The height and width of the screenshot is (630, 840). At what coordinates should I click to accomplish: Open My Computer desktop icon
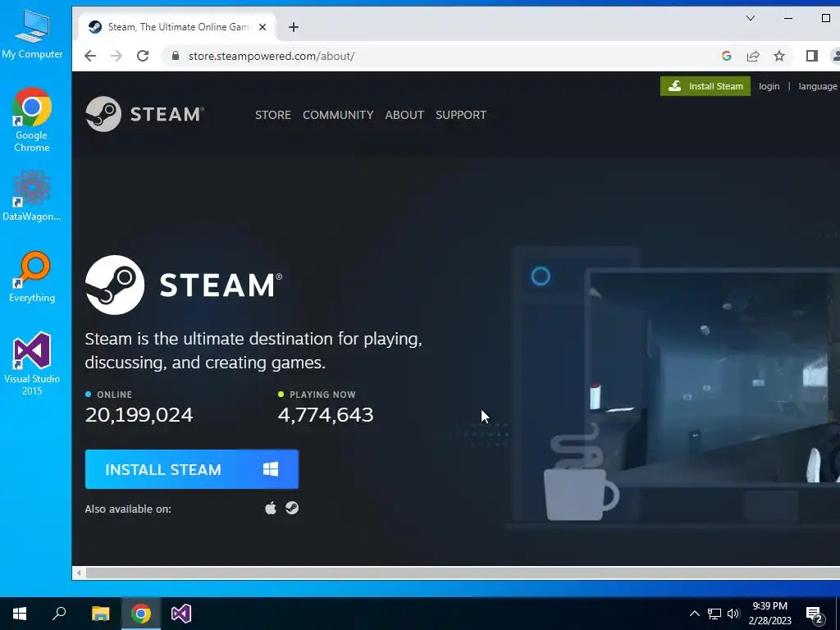point(32,34)
